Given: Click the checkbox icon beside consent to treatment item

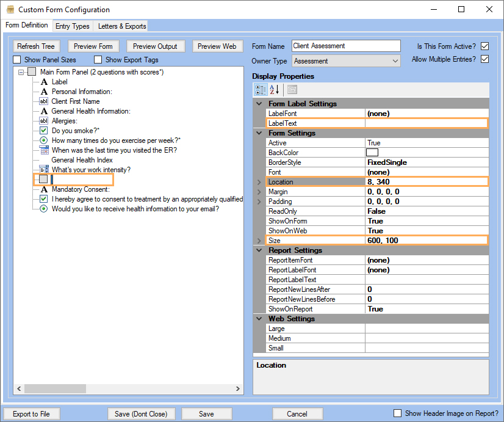Looking at the screenshot, I should 44,199.
